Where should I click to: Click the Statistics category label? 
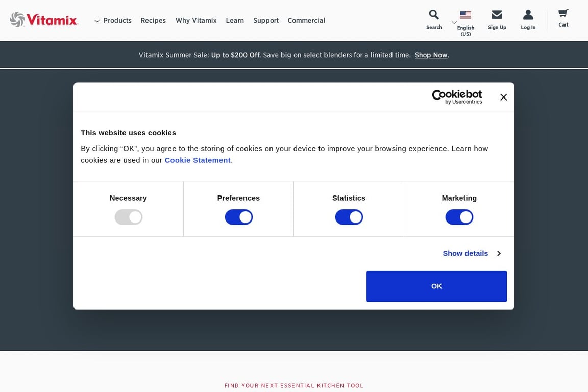(x=349, y=198)
